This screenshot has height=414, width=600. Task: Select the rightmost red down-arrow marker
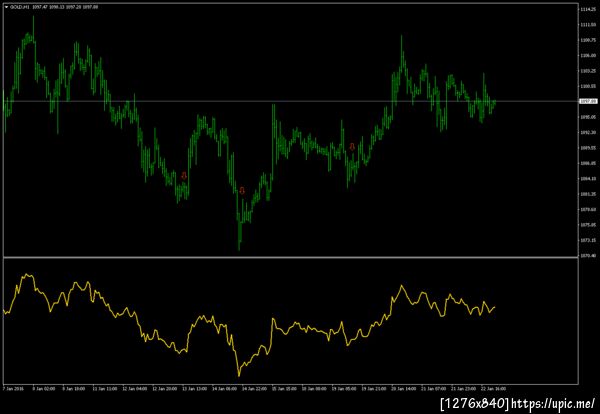tap(352, 147)
